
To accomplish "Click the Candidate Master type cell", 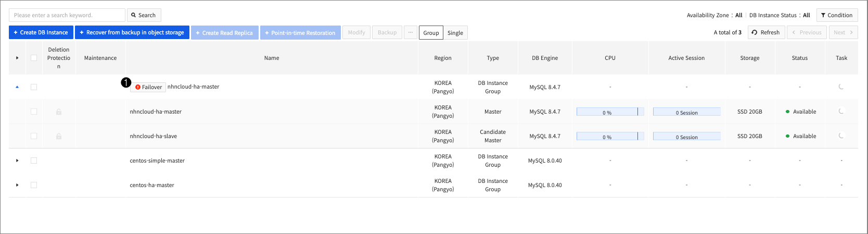I will pos(493,136).
